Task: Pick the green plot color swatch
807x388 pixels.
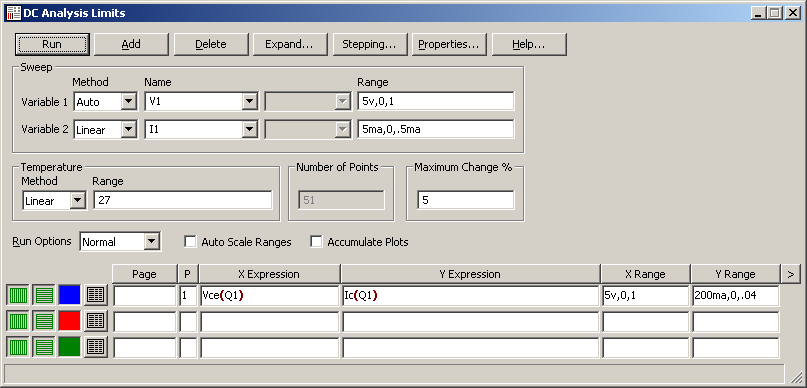Action: (x=70, y=347)
